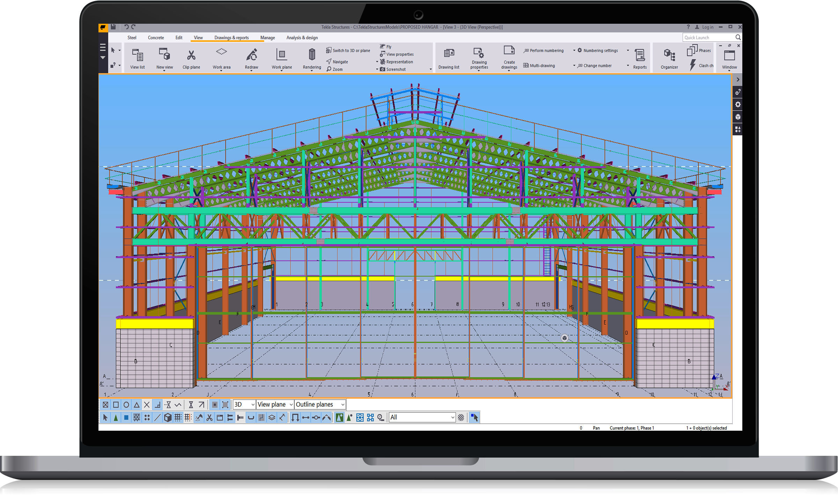Redo the last action
The width and height of the screenshot is (838, 504).
pyautogui.click(x=133, y=27)
